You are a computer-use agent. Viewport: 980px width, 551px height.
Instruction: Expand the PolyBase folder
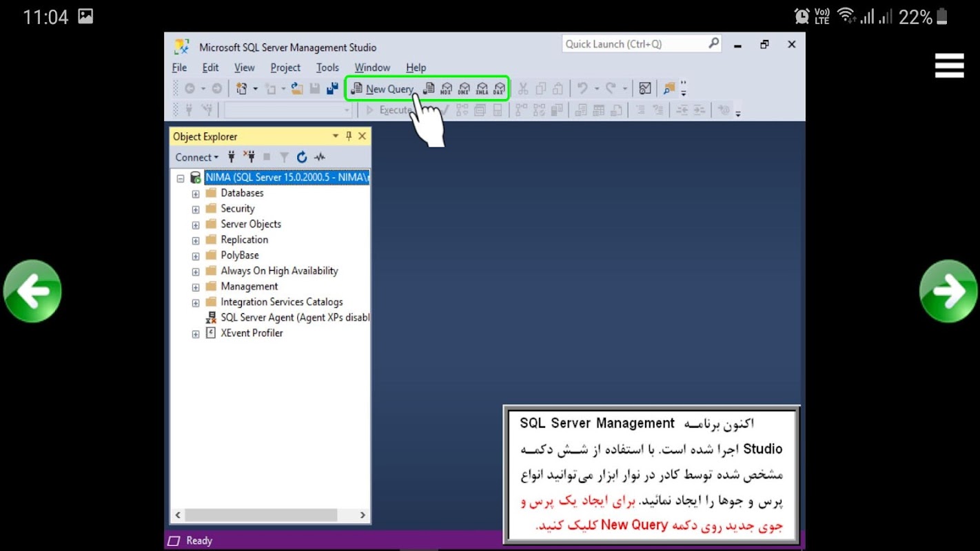pyautogui.click(x=196, y=256)
